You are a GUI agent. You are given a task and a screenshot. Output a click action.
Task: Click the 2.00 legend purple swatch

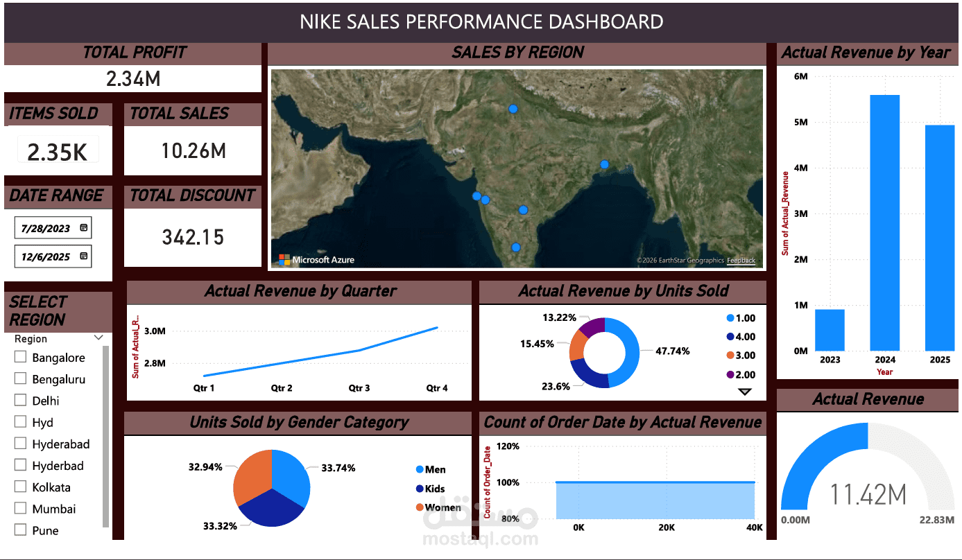click(x=730, y=374)
